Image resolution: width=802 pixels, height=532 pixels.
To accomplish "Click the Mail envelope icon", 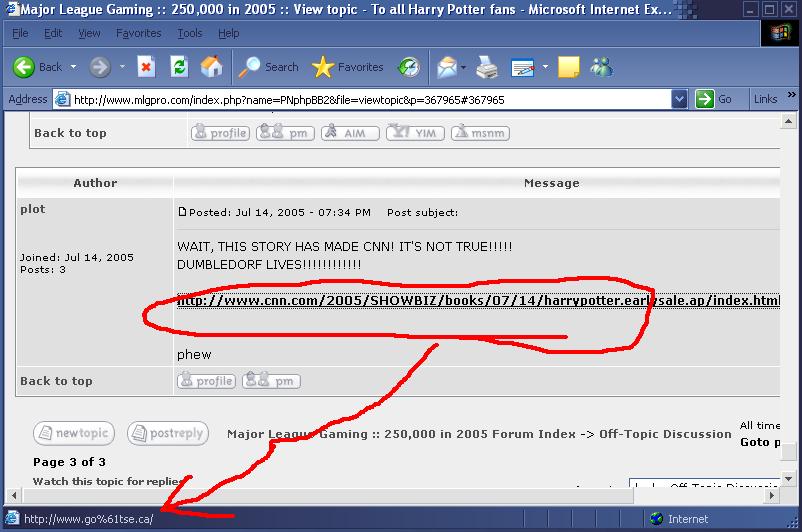I will (x=447, y=67).
